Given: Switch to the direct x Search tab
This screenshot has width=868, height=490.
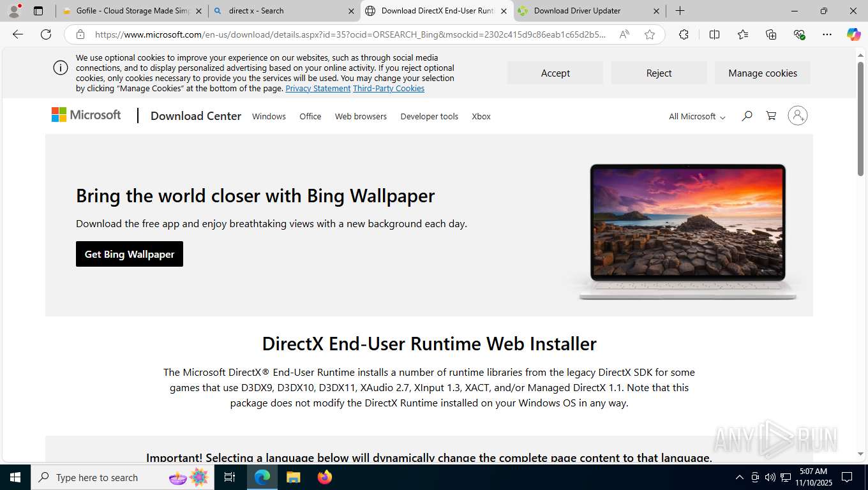Looking at the screenshot, I should point(285,11).
